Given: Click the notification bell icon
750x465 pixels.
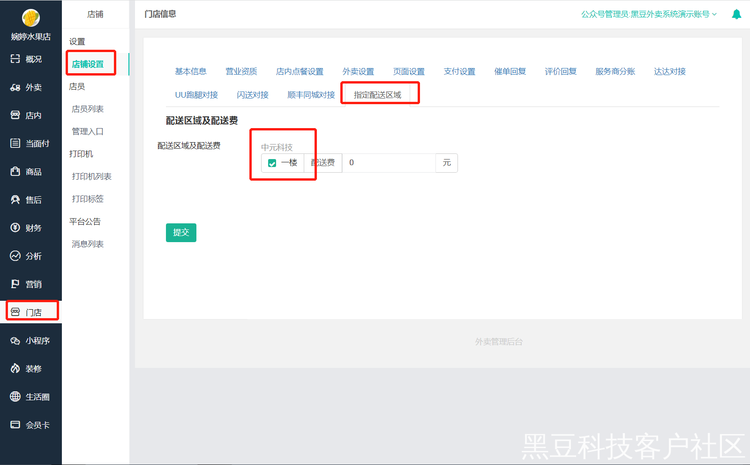Looking at the screenshot, I should pyautogui.click(x=737, y=14).
